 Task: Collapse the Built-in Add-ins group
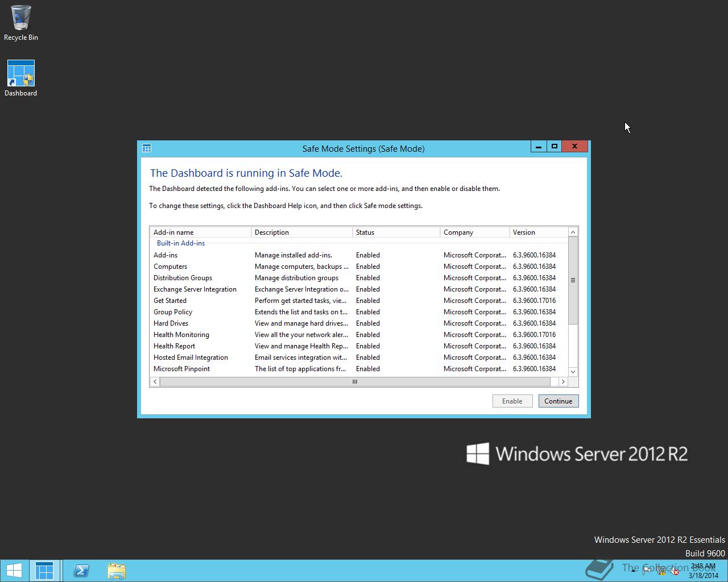click(181, 243)
